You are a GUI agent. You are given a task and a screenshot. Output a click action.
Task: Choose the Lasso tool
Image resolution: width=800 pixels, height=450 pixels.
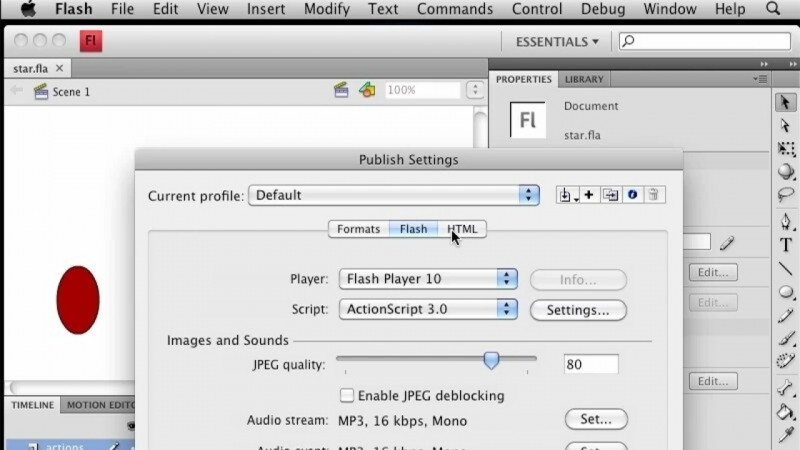coord(786,194)
